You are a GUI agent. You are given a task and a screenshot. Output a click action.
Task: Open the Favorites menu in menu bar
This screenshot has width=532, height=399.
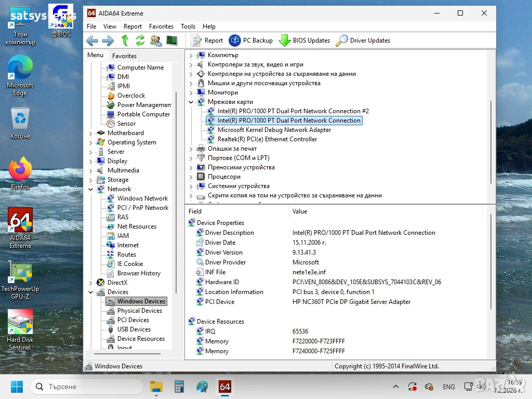161,26
